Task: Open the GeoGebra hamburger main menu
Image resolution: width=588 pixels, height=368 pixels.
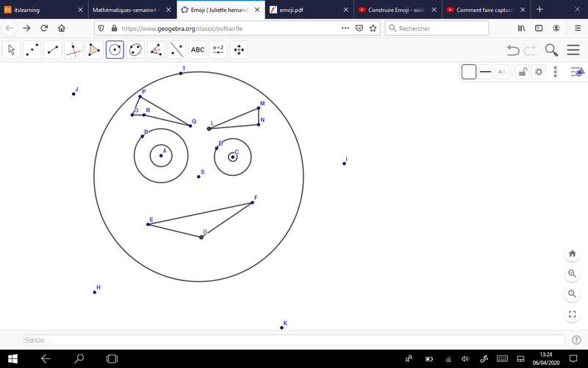Action: (573, 50)
